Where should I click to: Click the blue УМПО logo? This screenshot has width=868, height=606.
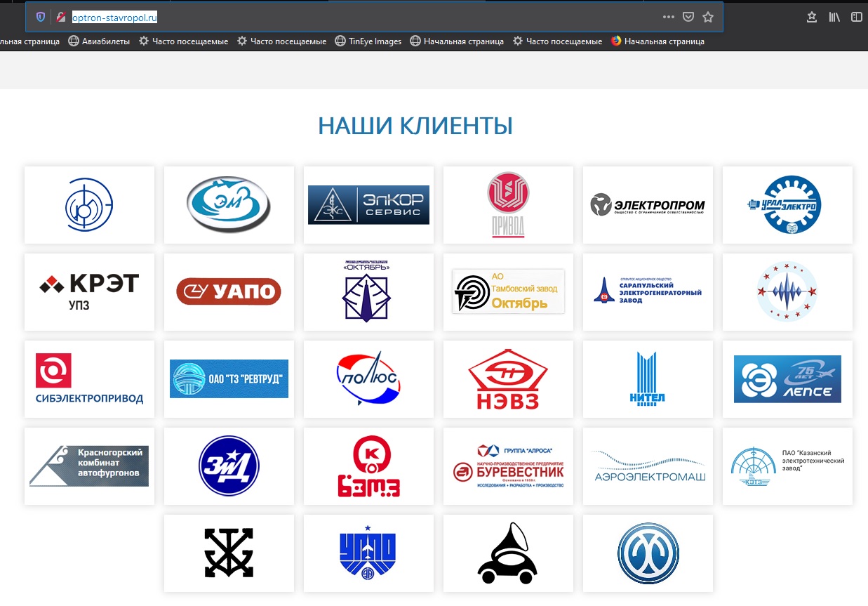tap(368, 553)
